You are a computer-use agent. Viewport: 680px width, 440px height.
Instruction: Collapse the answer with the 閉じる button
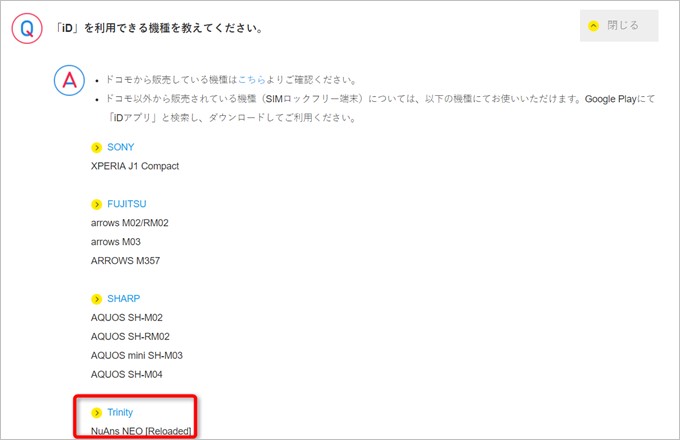(618, 26)
